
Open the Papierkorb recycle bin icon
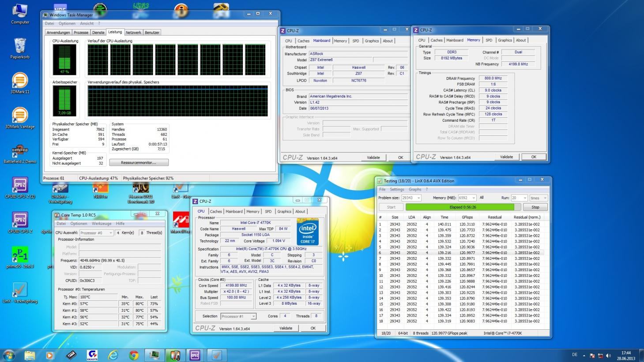[20, 48]
